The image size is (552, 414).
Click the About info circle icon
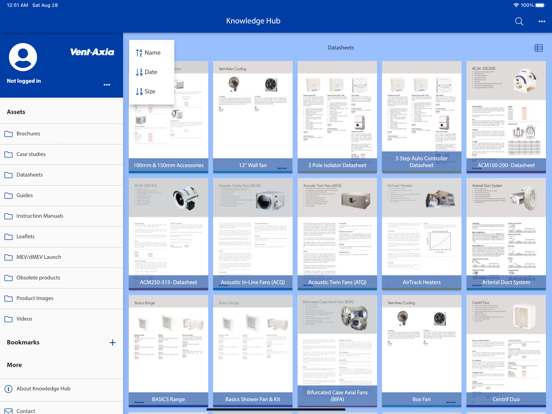click(8, 389)
